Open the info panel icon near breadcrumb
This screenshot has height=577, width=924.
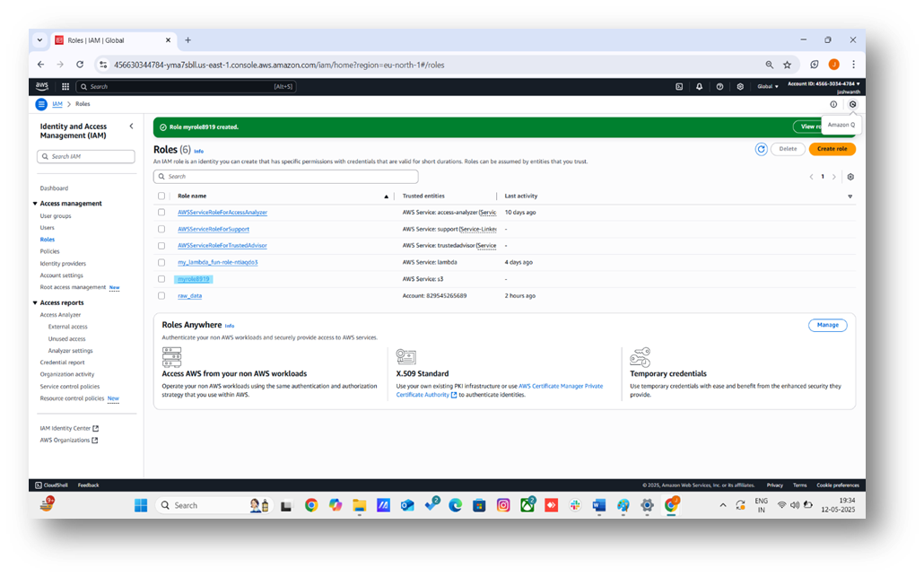833,104
